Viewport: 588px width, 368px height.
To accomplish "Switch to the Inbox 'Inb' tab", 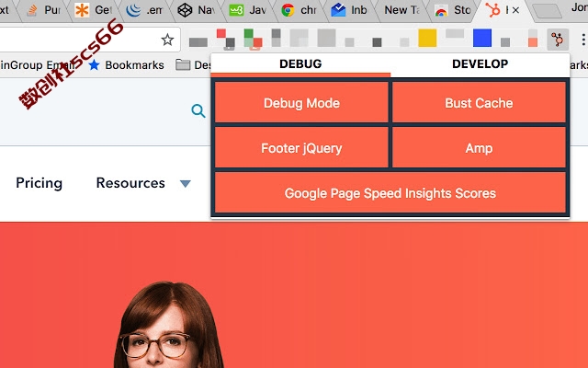I will pos(349,10).
